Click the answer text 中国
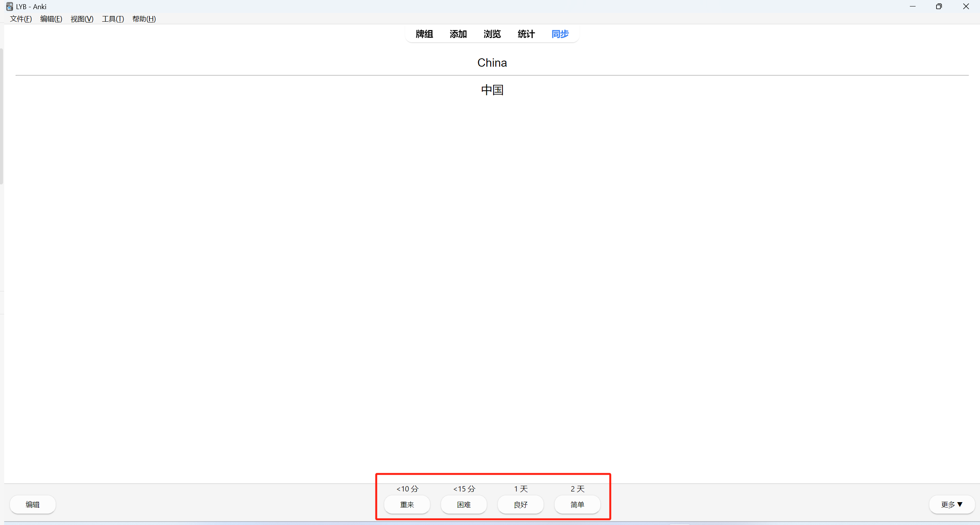The image size is (980, 525). pyautogui.click(x=492, y=90)
